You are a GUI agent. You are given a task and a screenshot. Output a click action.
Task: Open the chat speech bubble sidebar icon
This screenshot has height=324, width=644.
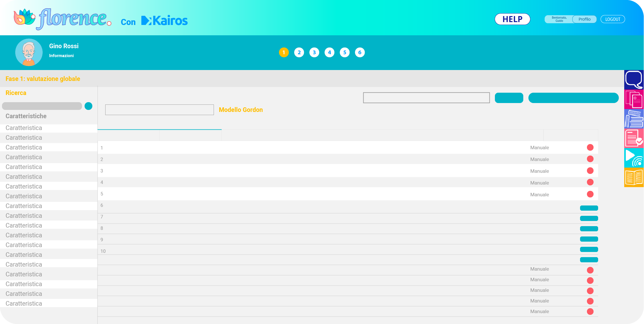pyautogui.click(x=634, y=79)
